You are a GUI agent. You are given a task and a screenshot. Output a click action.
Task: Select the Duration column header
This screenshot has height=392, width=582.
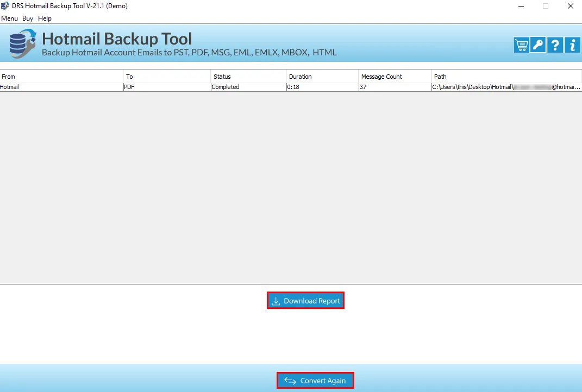coord(323,77)
